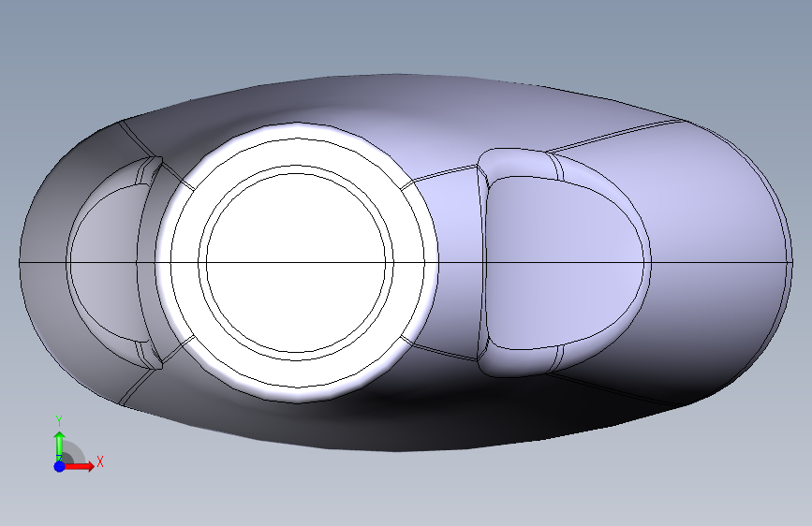The height and width of the screenshot is (526, 812).
Task: Select the recessed D-shaped pocket face on right
Action: tap(565, 263)
